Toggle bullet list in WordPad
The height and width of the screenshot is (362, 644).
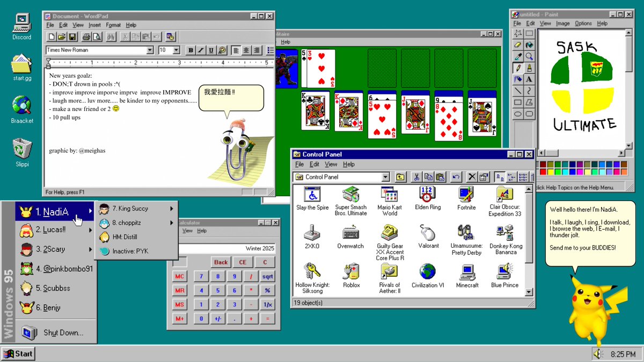click(x=270, y=50)
